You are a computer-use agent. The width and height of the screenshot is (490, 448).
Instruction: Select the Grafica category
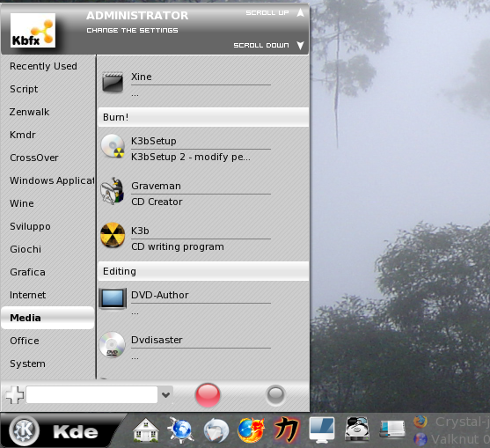tap(27, 272)
